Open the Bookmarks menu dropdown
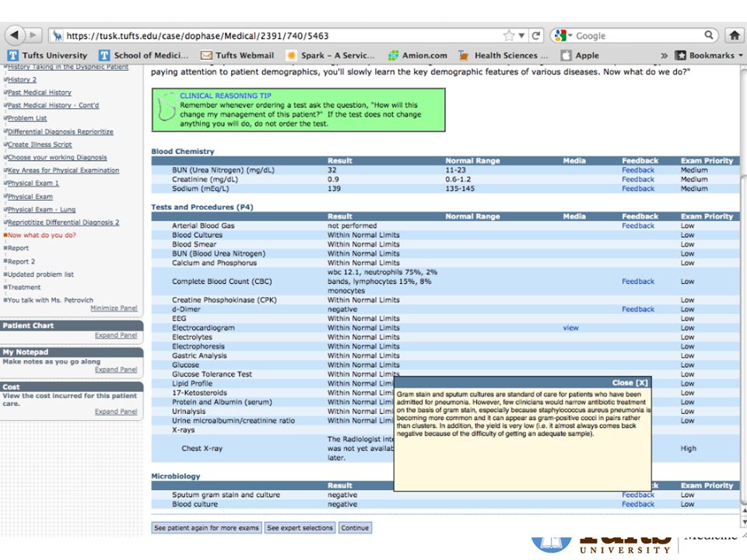This screenshot has width=747, height=560. (710, 55)
